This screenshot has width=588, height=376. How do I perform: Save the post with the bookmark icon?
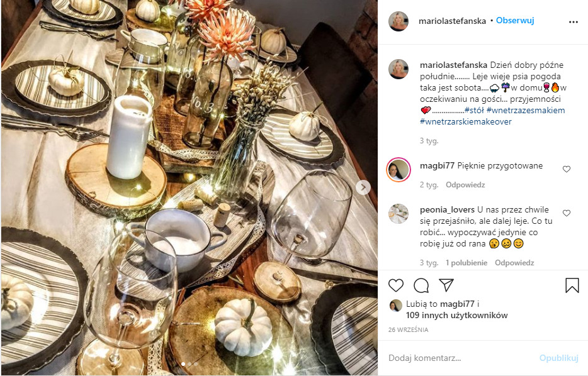[x=572, y=285]
